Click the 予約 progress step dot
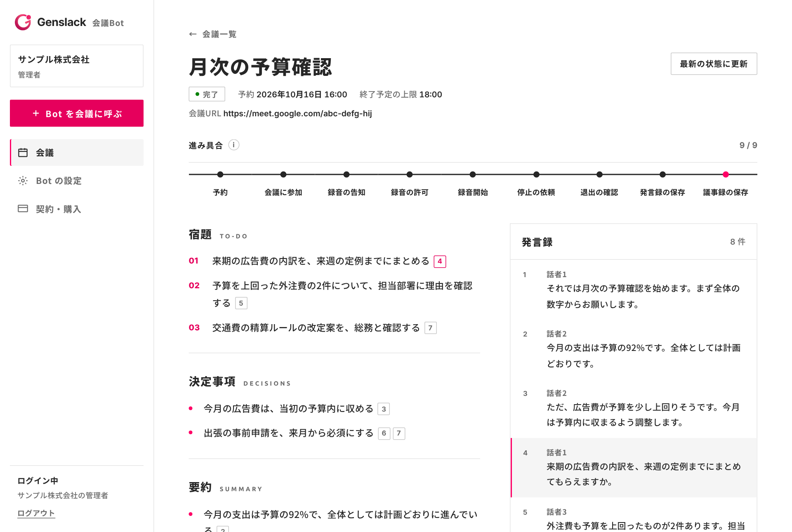This screenshot has height=532, width=792. (220, 174)
